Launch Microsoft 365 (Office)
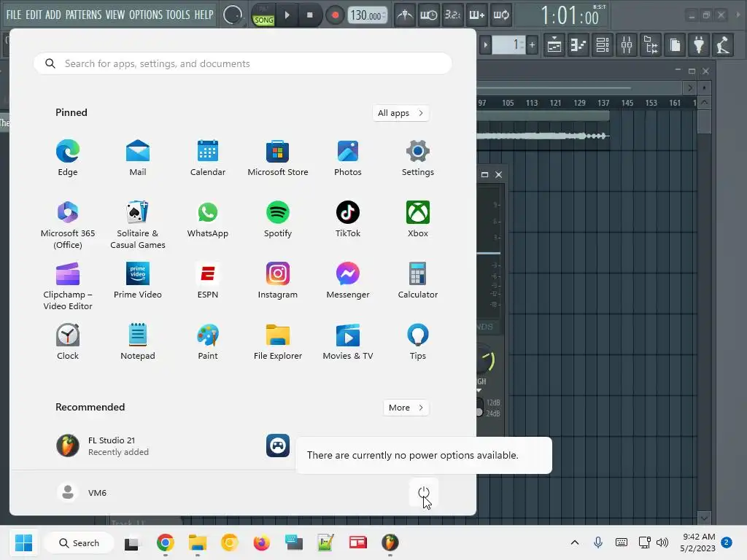Viewport: 747px width, 560px height. 68,225
